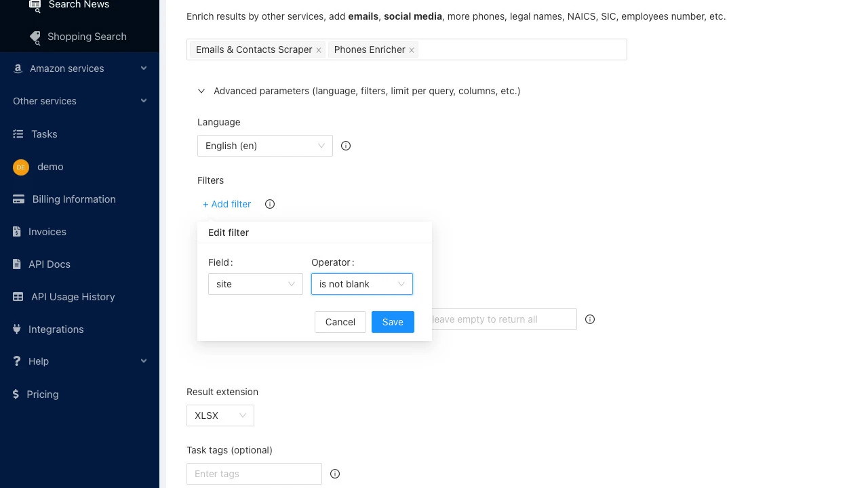The height and width of the screenshot is (488, 868).
Task: Click the Billing Information card icon
Action: coord(19,199)
